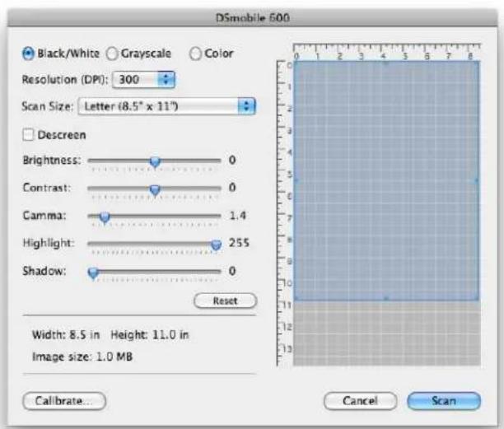Click the Highlight value 255
This screenshot has height=429, width=504.
tap(239, 243)
